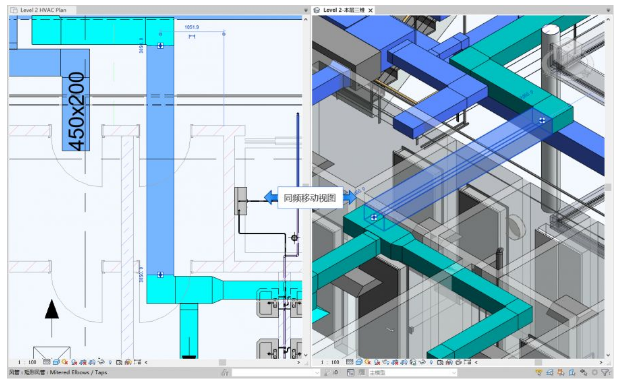Show crop region in 3D view control bar

tap(404, 362)
